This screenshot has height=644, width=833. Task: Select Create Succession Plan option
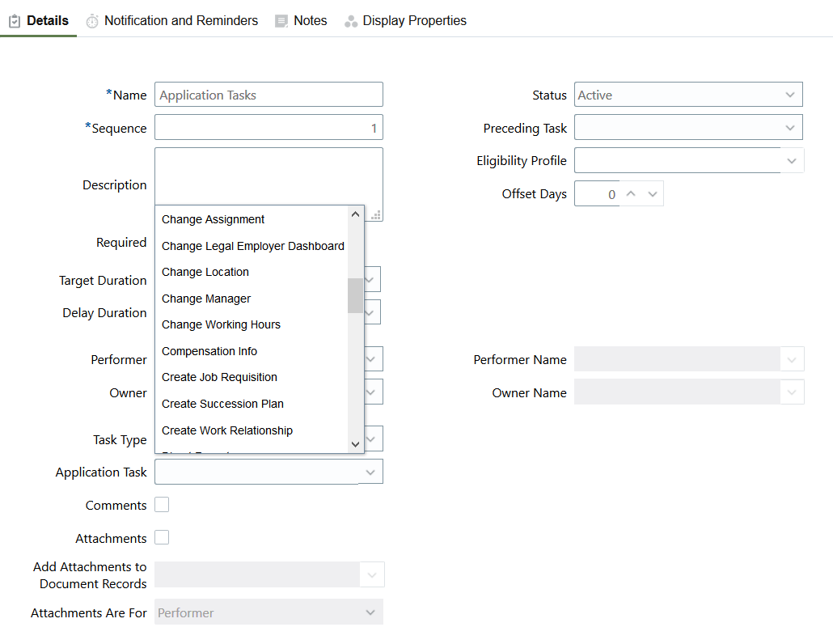(x=222, y=404)
